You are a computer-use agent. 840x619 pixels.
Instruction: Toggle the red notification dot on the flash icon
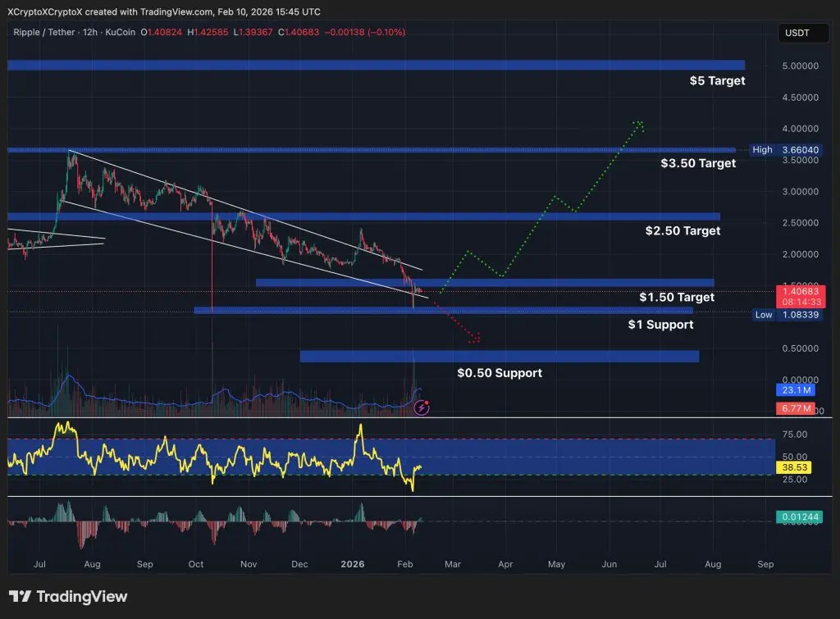coord(427,402)
